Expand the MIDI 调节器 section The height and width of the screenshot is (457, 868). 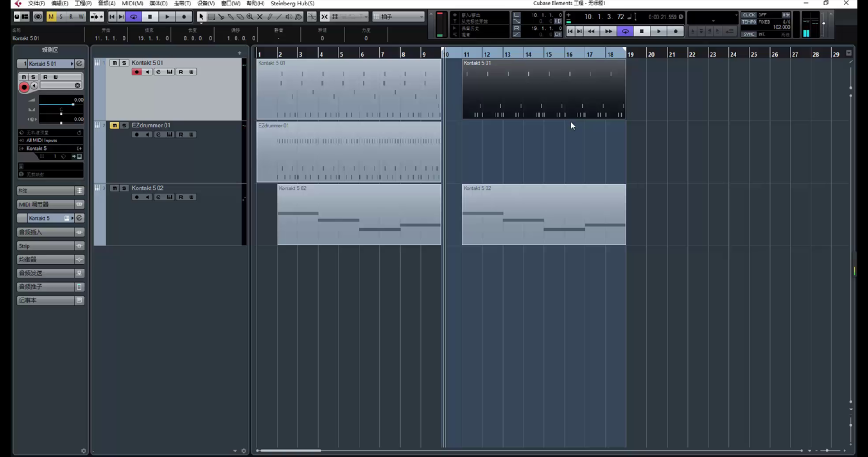[x=50, y=204]
